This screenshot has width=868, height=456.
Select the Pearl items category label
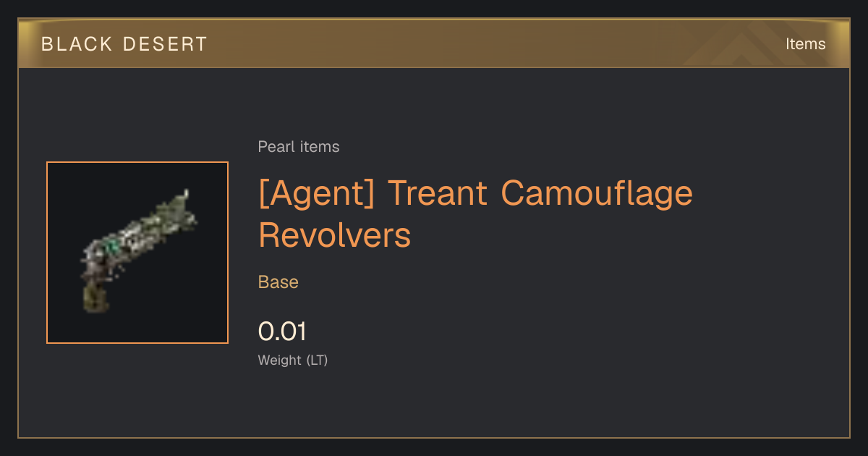click(x=299, y=147)
